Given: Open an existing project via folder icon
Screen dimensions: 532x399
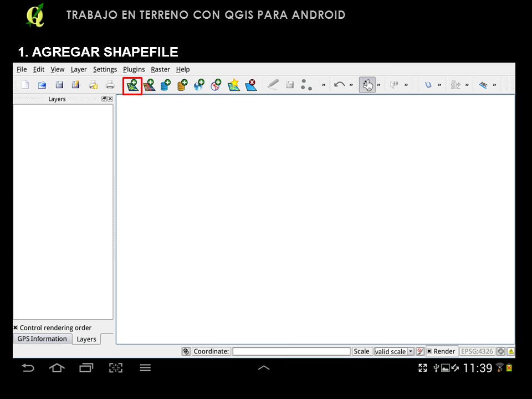Looking at the screenshot, I should pos(42,84).
